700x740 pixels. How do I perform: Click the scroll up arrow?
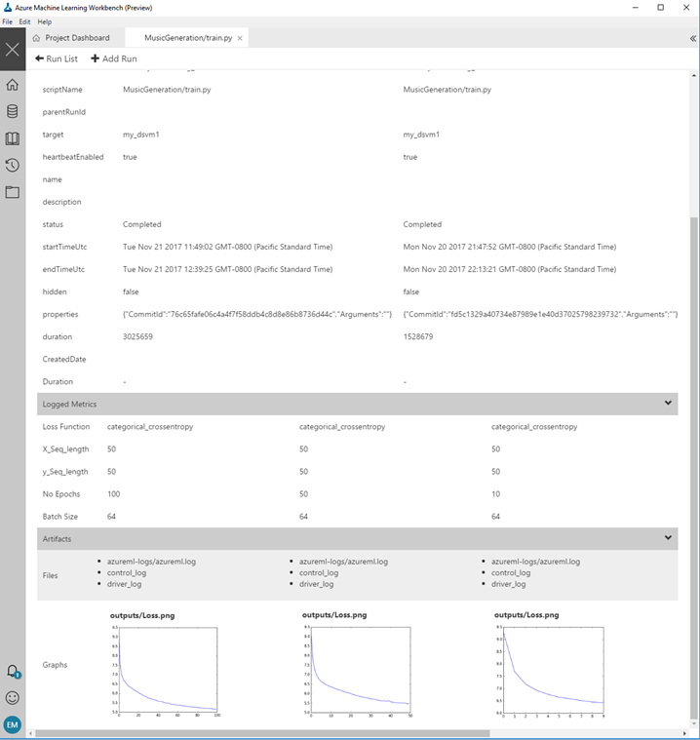pos(694,75)
